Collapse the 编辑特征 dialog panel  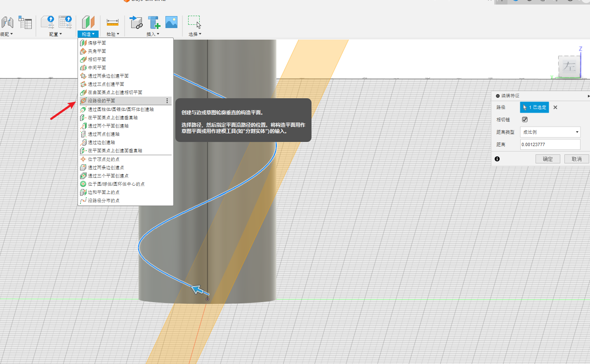[498, 96]
